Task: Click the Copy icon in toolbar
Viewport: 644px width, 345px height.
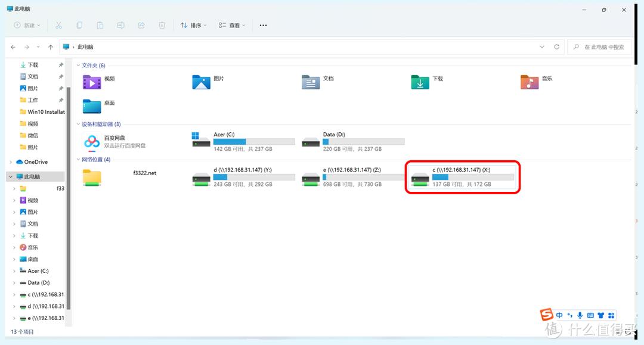Action: point(79,26)
